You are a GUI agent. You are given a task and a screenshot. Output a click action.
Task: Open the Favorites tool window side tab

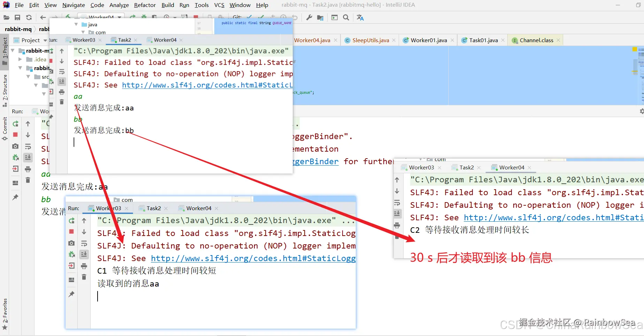click(x=5, y=314)
